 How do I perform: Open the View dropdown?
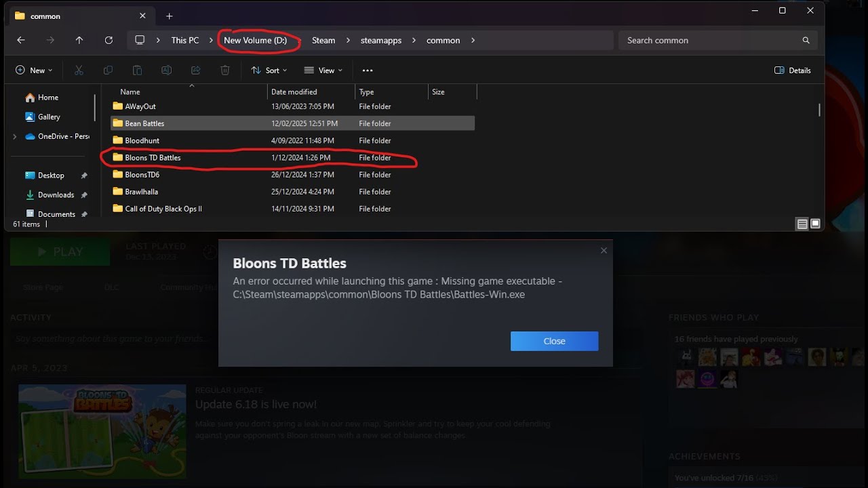pyautogui.click(x=323, y=70)
